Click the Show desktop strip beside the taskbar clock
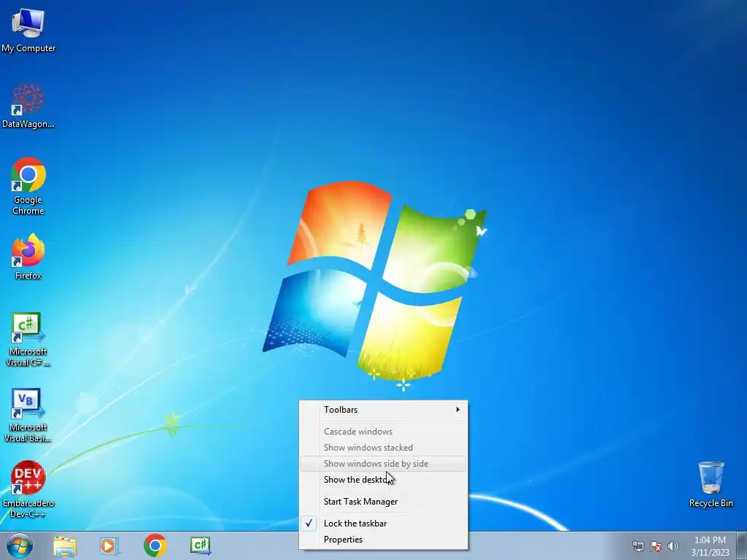The image size is (747, 560). pyautogui.click(x=741, y=546)
